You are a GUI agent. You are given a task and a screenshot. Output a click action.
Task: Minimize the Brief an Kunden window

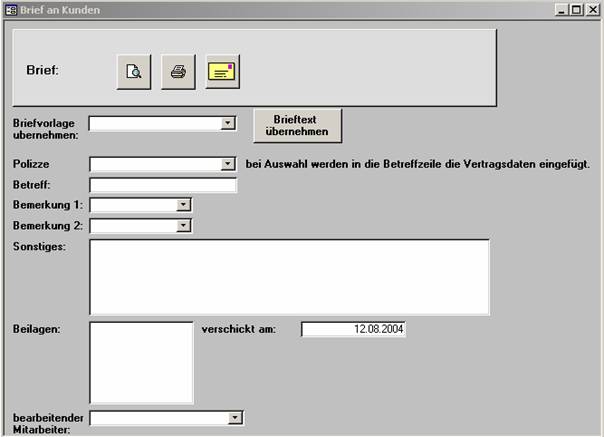click(x=562, y=9)
